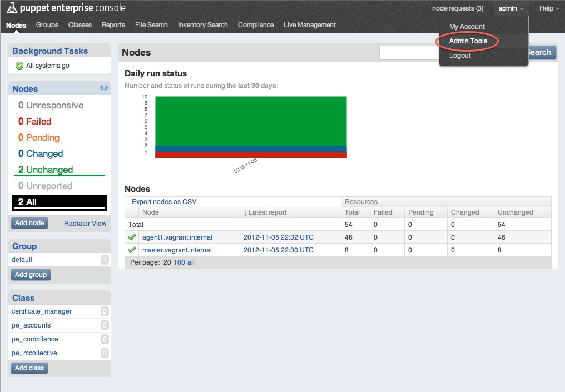Open the 2012-11-05 22:30 UTC report
This screenshot has width=565, height=392.
pyautogui.click(x=278, y=250)
